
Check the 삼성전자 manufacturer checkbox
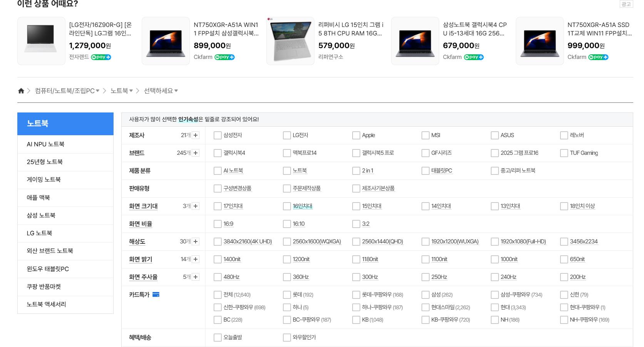coord(217,135)
